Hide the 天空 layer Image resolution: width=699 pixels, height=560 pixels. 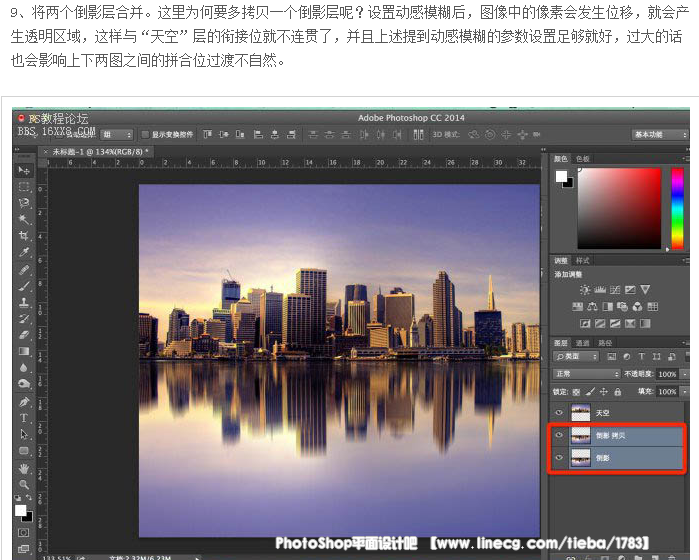tap(559, 412)
